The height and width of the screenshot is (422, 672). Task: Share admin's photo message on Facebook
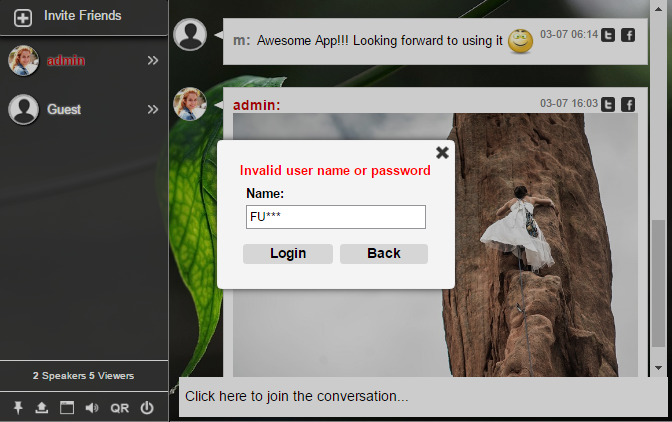tap(628, 104)
